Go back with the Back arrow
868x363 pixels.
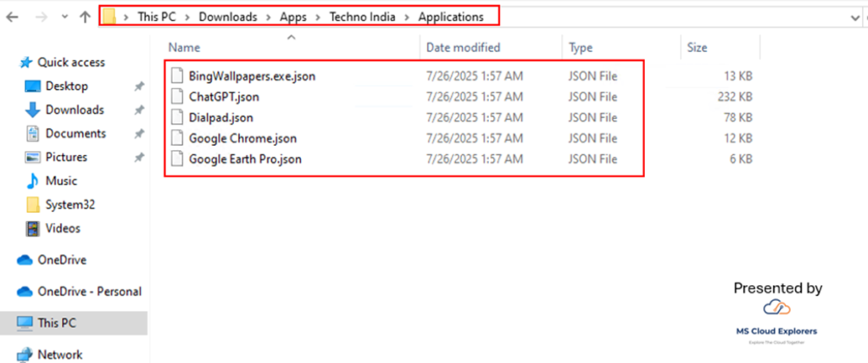[12, 17]
